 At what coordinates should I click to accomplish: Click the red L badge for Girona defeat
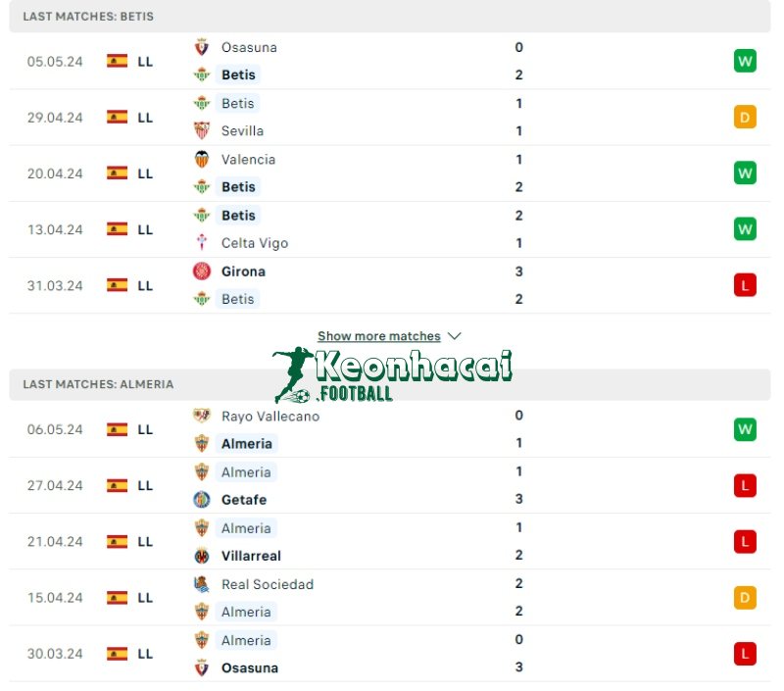[745, 285]
